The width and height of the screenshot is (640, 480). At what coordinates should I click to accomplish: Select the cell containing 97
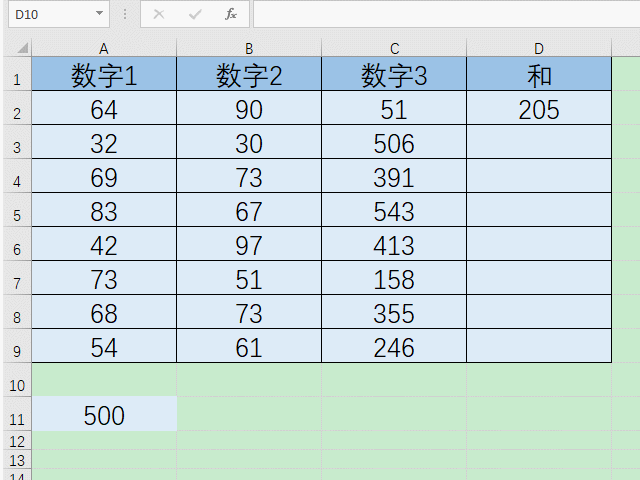point(249,244)
